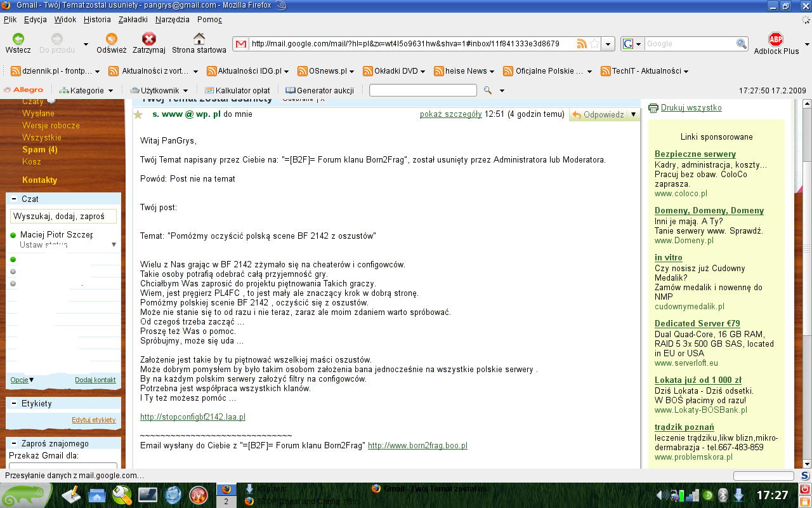The width and height of the screenshot is (812, 508).
Task: Open the Historia menu
Action: coord(97,20)
